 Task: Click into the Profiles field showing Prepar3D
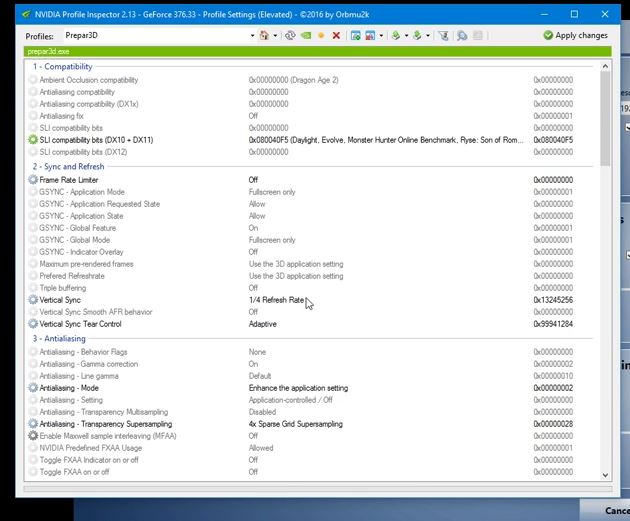point(156,35)
